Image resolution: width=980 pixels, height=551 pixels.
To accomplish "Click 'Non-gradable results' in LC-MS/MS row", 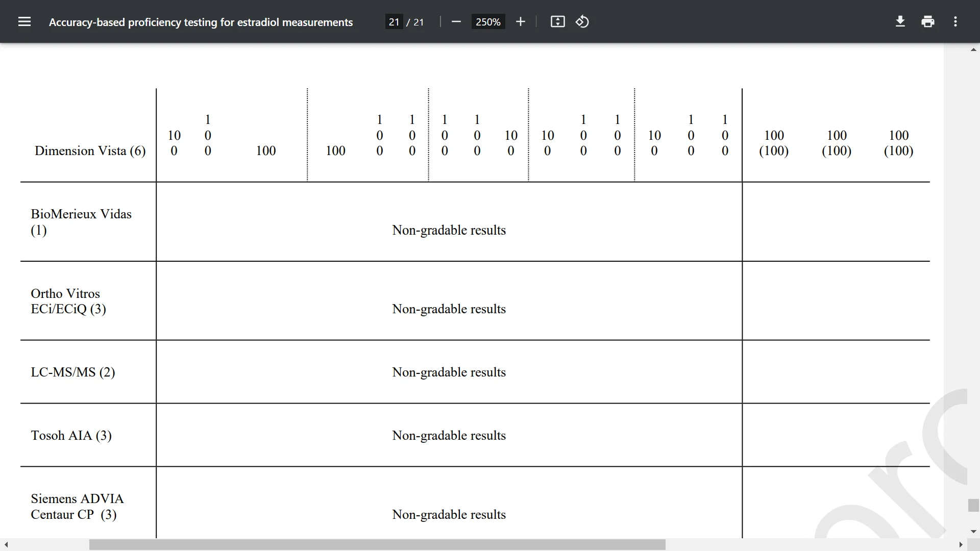I will (x=449, y=372).
